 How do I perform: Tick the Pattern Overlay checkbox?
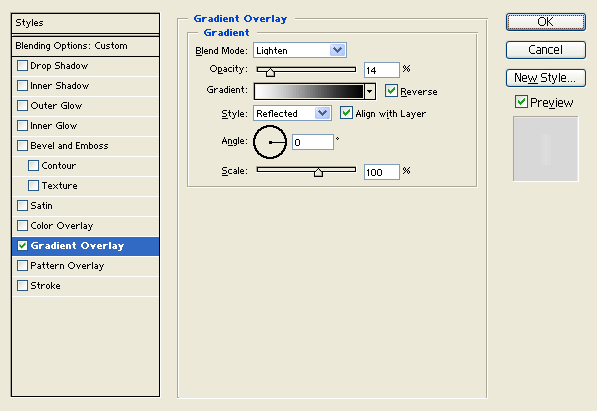pos(22,265)
